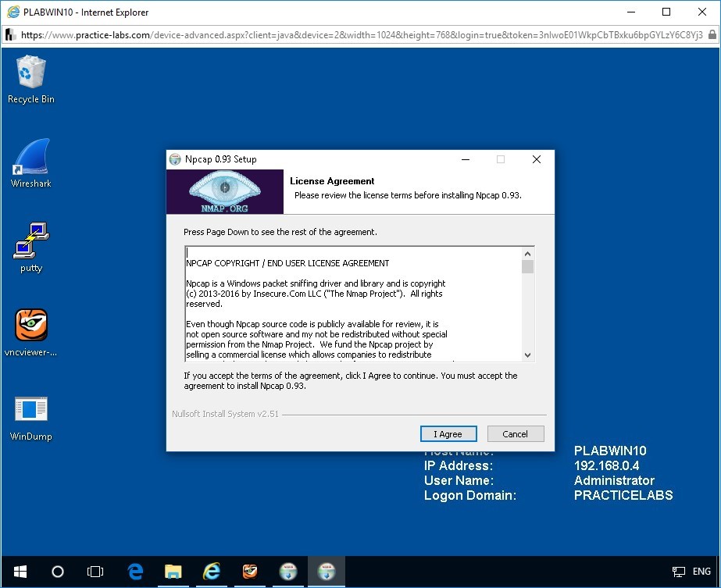This screenshot has height=588, width=721.
Task: Click the license text scrollbar thumb
Action: pyautogui.click(x=527, y=266)
